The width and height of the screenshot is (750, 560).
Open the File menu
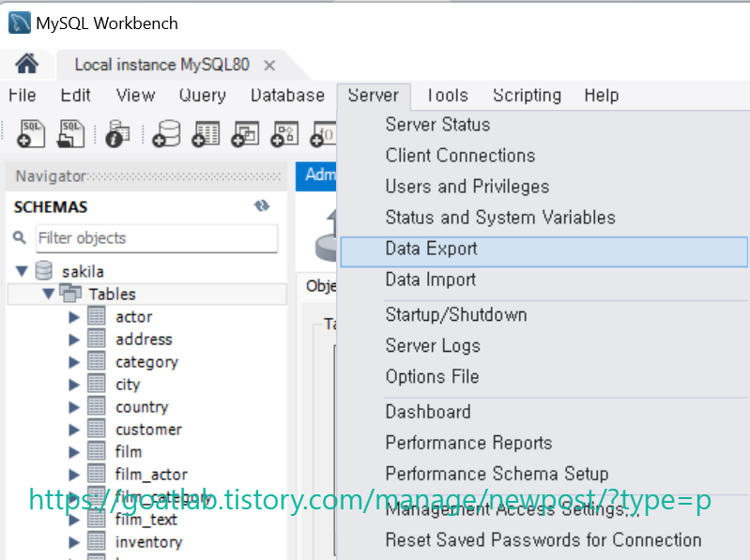coord(22,95)
